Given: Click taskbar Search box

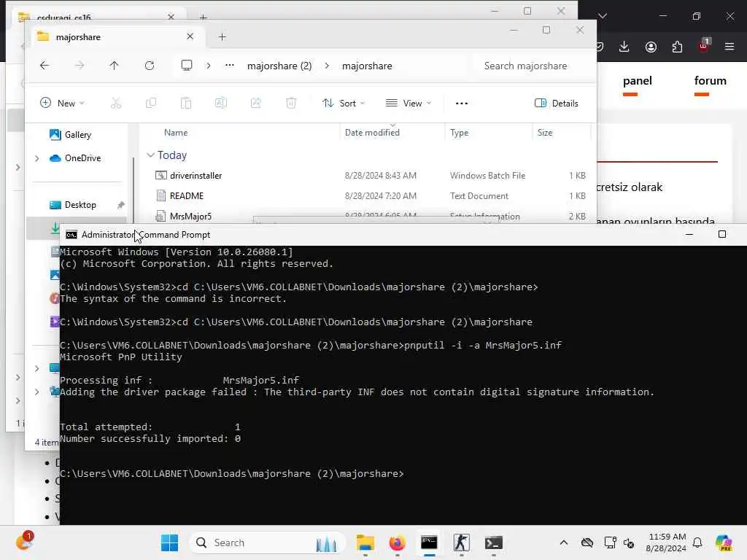Looking at the screenshot, I should point(267,542).
